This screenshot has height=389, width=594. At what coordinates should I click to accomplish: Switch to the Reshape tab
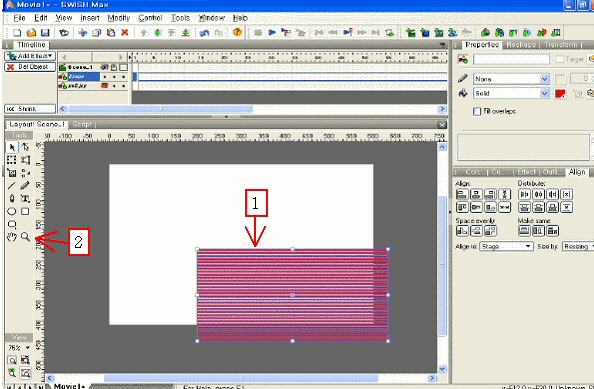[x=521, y=45]
